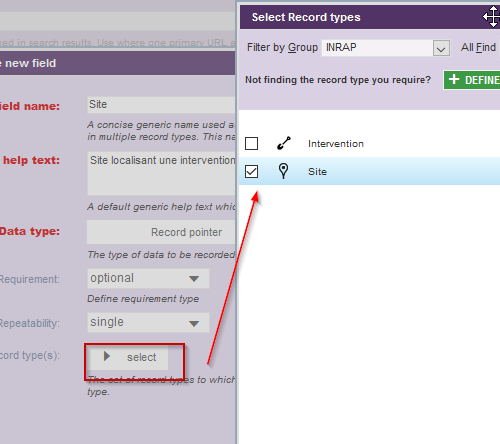Click the green DEFINE button
Image resolution: width=500 pixels, height=444 pixels.
[472, 80]
